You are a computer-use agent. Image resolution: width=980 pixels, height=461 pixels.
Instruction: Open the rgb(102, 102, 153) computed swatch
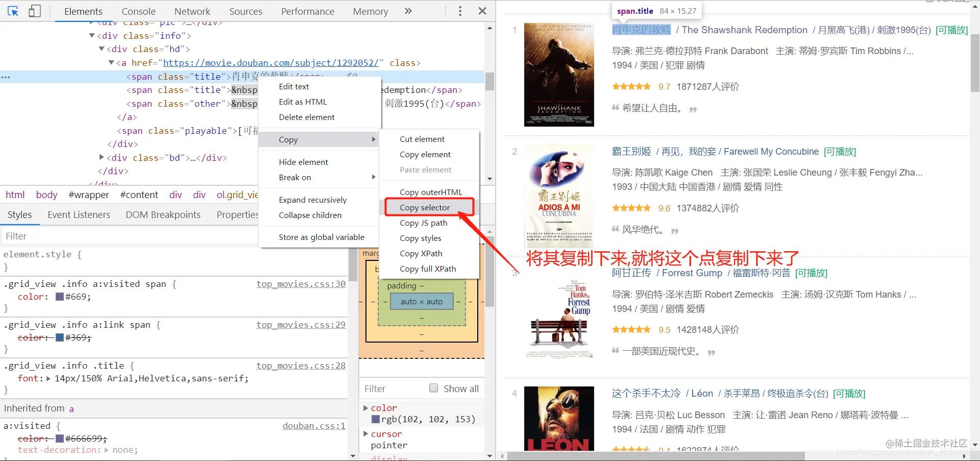click(376, 419)
